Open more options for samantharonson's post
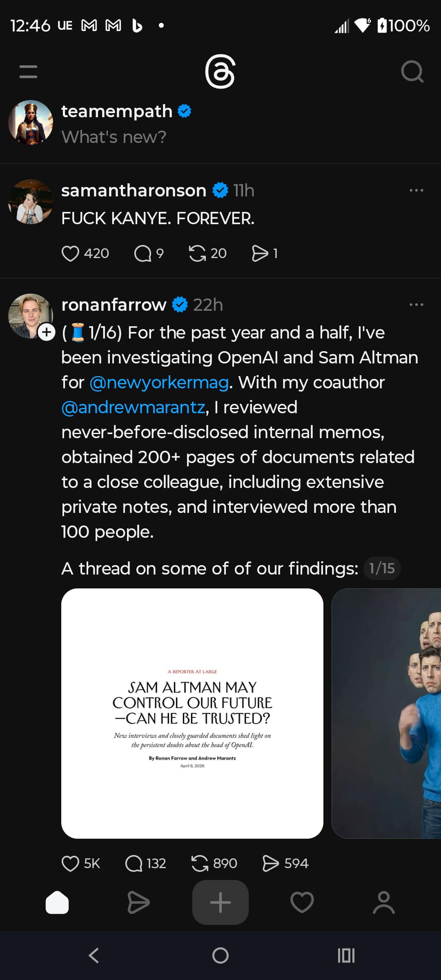This screenshot has width=441, height=980. (416, 191)
